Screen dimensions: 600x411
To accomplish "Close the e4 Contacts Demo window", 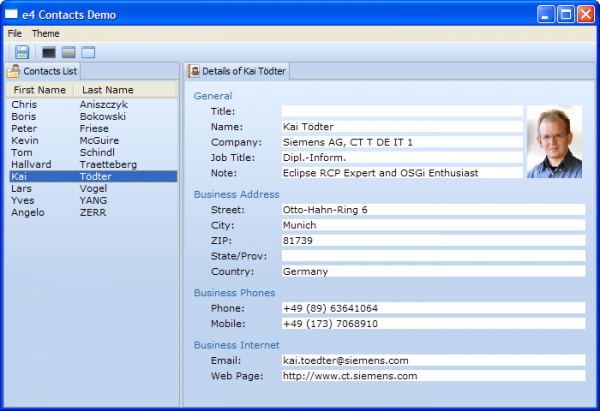I will coord(586,15).
